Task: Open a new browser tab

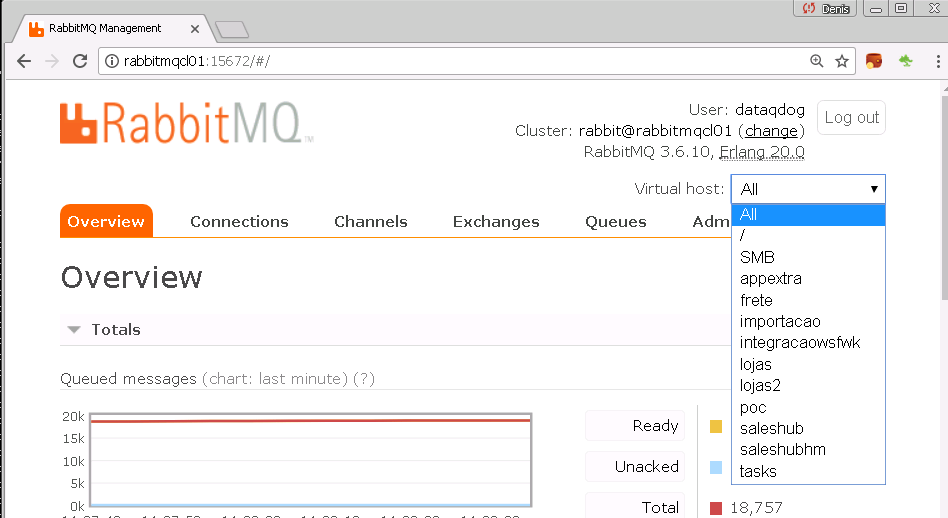Action: [232, 30]
